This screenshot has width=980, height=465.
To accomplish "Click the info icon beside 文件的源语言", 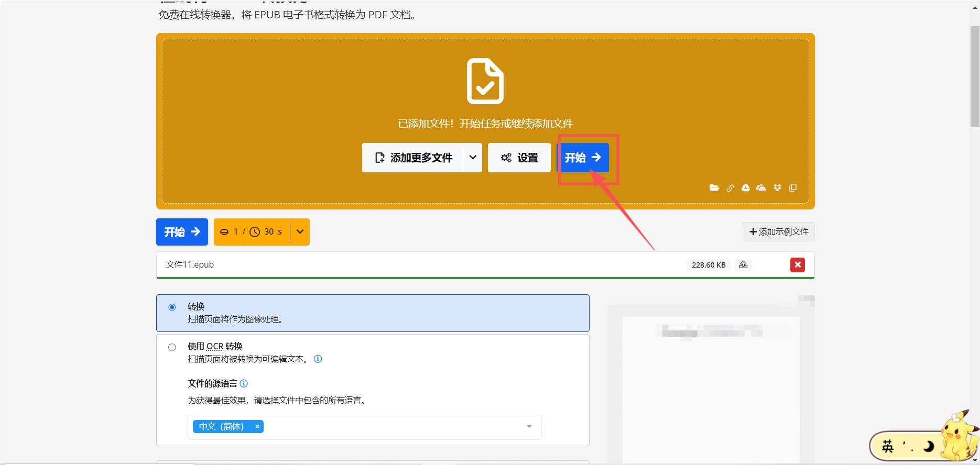I will click(x=244, y=383).
